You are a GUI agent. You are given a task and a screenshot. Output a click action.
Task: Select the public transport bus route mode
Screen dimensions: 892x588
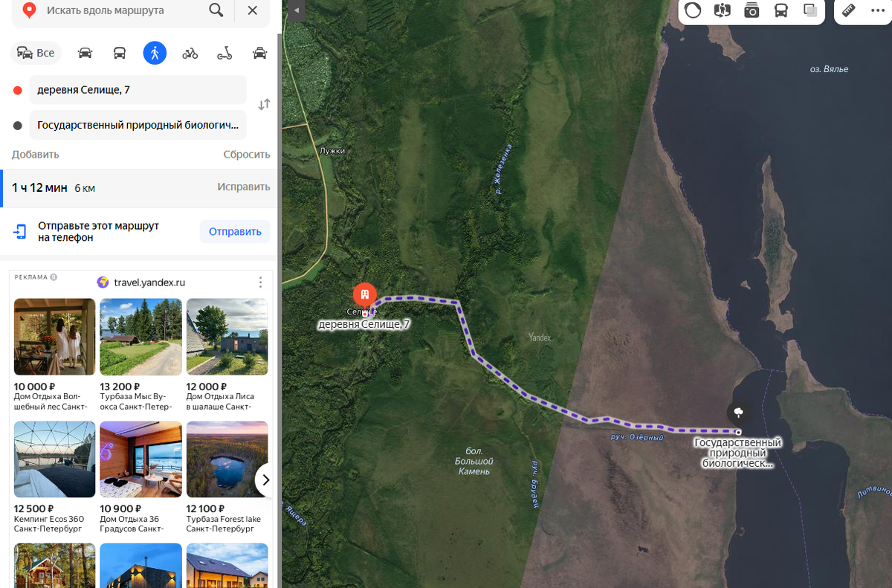pyautogui.click(x=120, y=53)
